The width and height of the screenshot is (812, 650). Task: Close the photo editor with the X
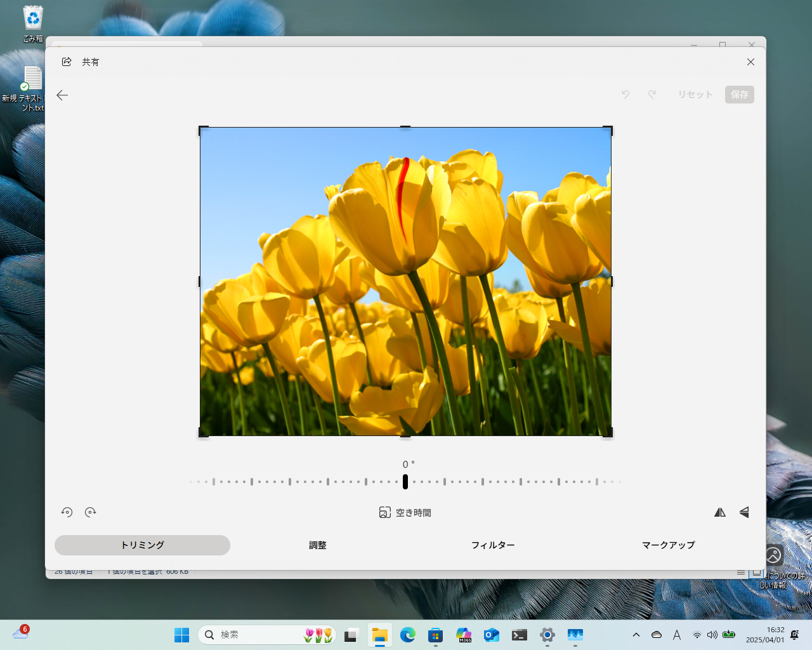[x=750, y=62]
